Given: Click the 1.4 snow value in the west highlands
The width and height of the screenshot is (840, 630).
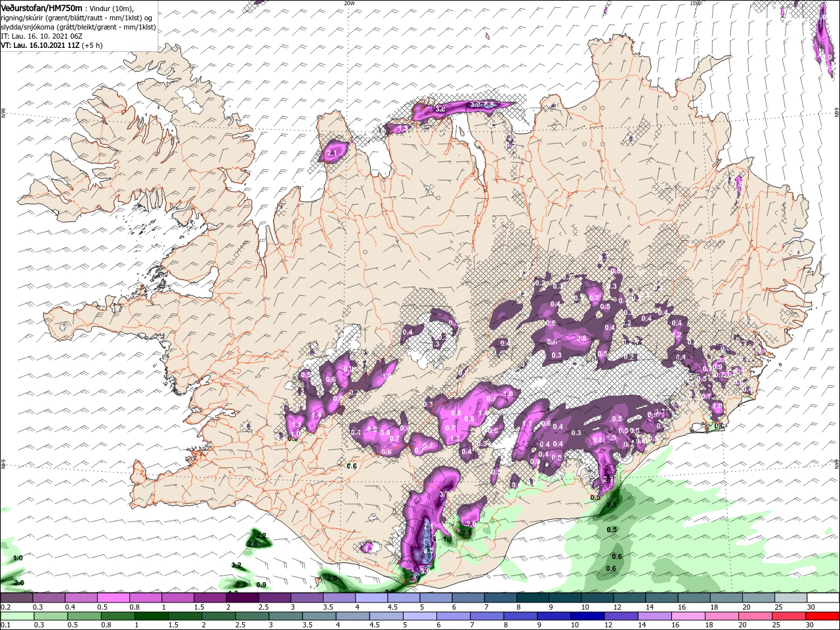Looking at the screenshot, I should coord(316,415).
